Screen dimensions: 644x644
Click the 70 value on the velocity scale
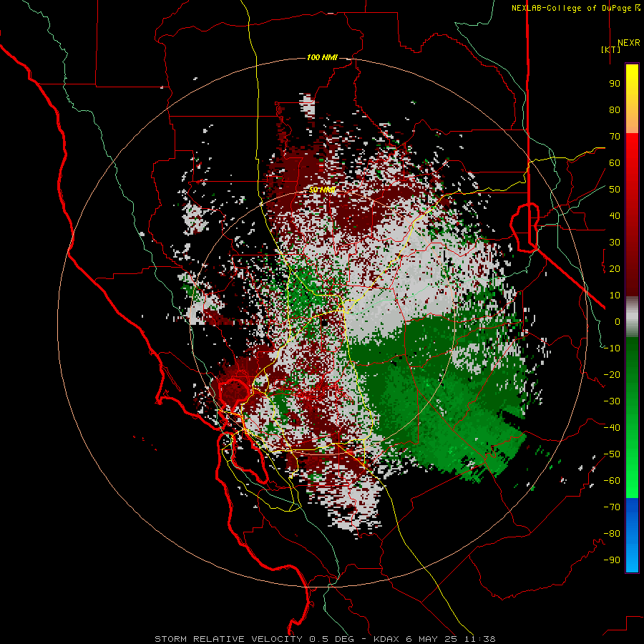tap(615, 137)
